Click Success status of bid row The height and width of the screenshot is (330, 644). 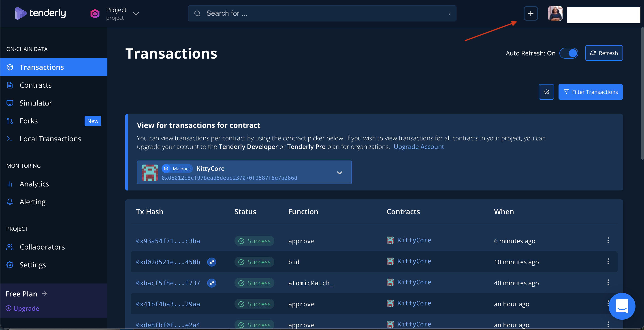254,262
